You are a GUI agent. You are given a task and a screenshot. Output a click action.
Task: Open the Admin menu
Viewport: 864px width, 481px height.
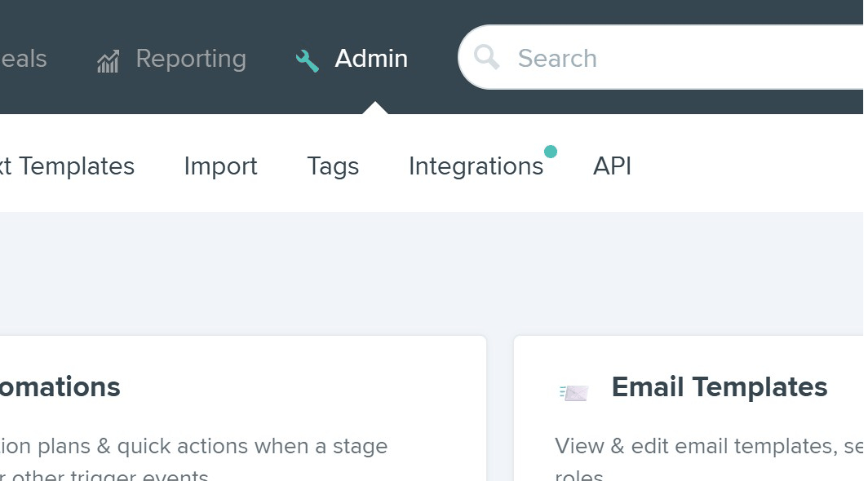[x=371, y=58]
